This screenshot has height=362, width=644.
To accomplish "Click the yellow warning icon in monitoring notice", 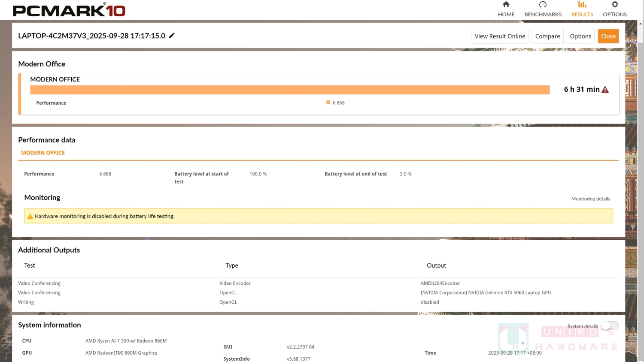I will [30, 217].
